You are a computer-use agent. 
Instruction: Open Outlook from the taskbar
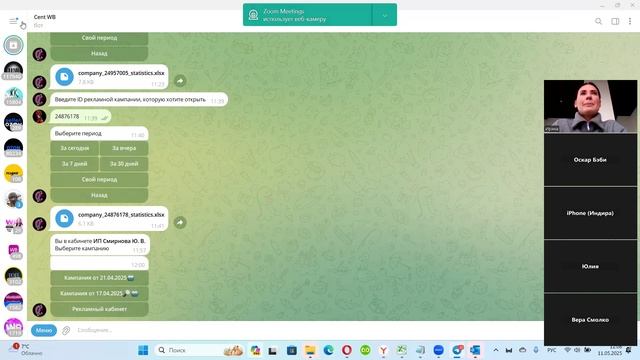pyautogui.click(x=475, y=350)
